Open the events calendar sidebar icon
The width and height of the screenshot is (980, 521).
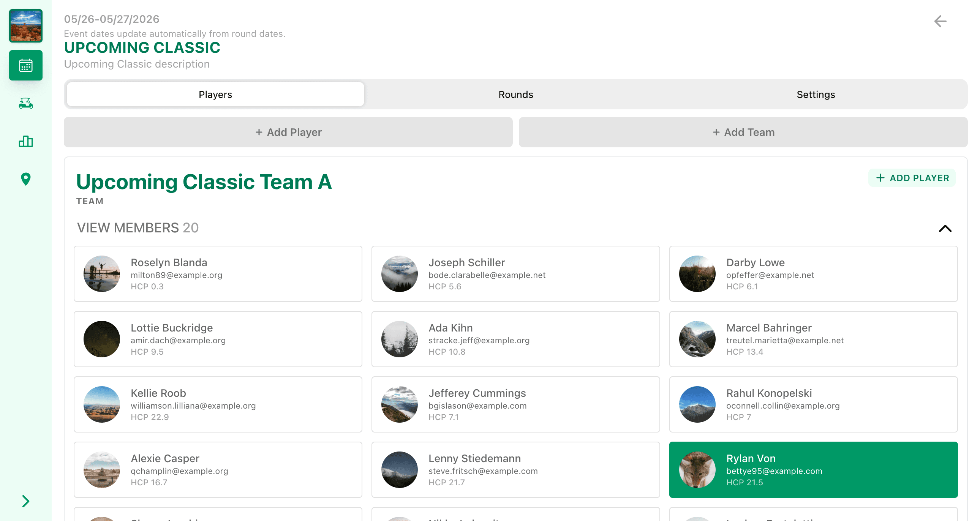25,65
